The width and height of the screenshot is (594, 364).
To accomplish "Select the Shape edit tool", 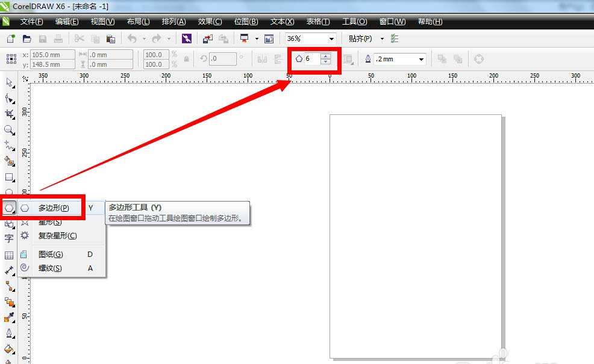I will [x=10, y=99].
